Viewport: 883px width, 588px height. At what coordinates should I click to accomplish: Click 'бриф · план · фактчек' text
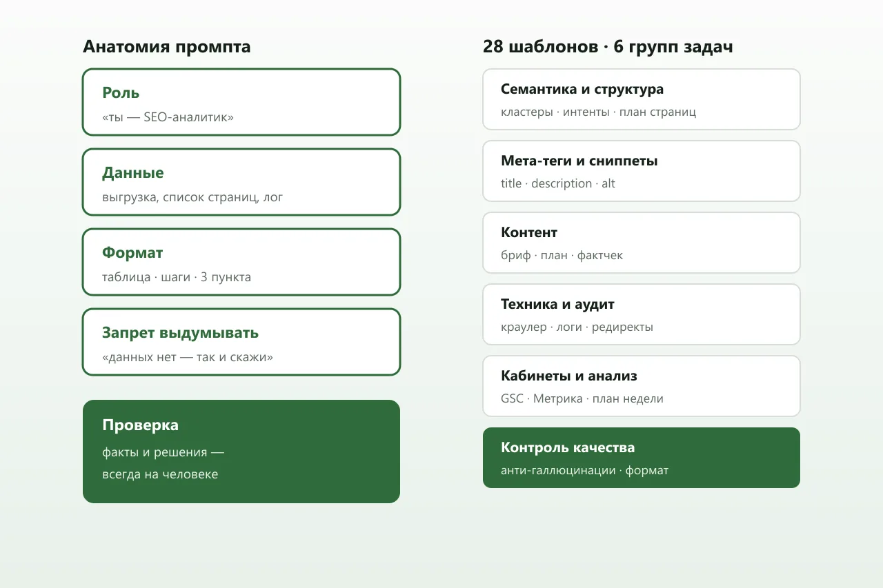point(562,255)
